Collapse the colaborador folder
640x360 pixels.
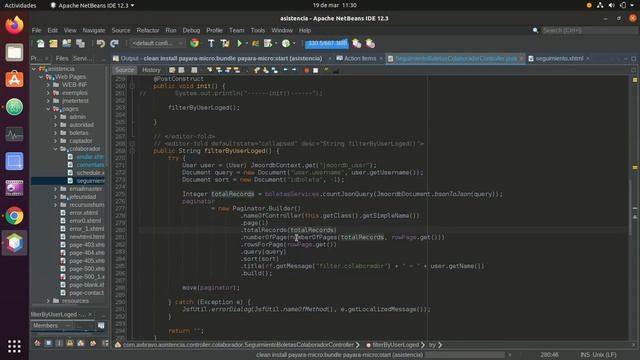click(x=56, y=149)
